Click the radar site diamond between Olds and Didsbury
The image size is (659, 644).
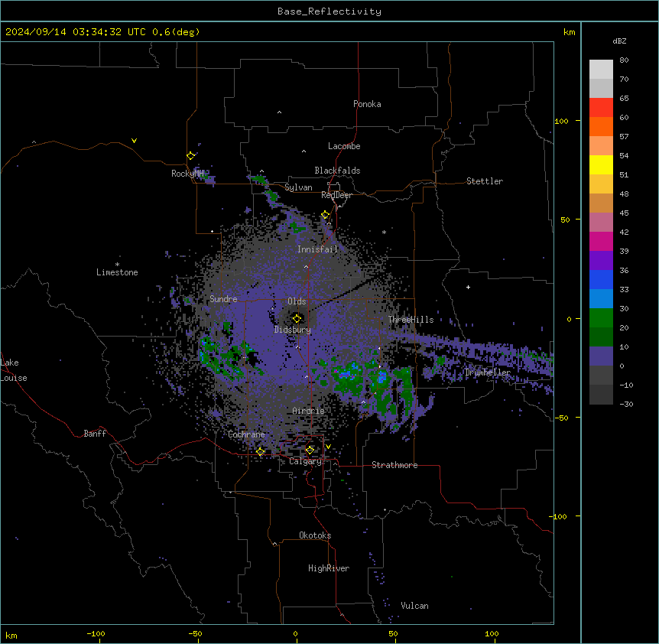click(297, 319)
